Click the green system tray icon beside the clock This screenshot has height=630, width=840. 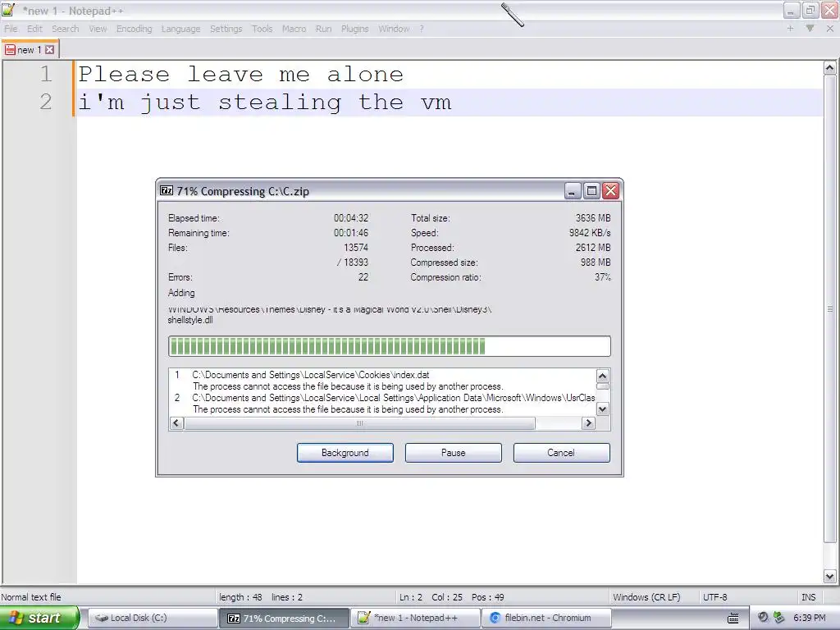(x=778, y=618)
